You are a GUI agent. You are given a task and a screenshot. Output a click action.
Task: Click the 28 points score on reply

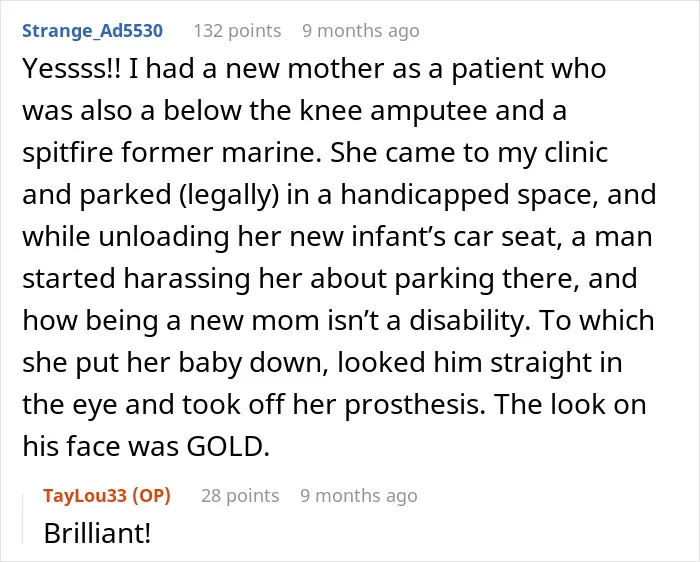point(240,495)
